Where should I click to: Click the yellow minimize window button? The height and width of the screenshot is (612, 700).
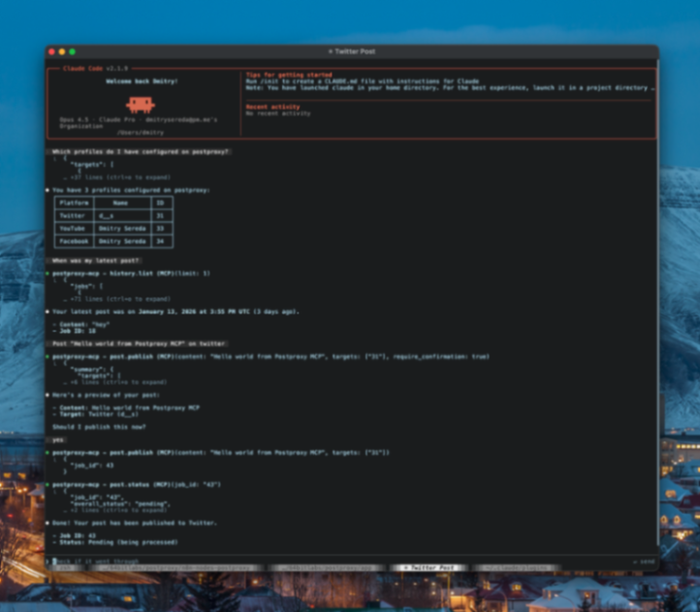click(62, 51)
